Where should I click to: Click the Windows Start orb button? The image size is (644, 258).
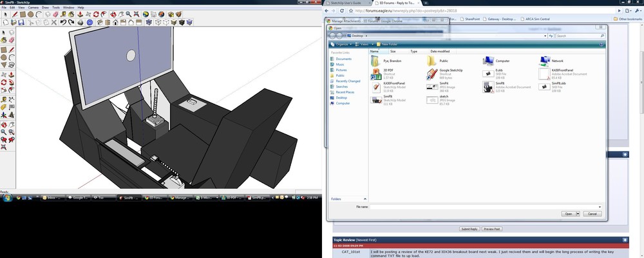tap(7, 198)
